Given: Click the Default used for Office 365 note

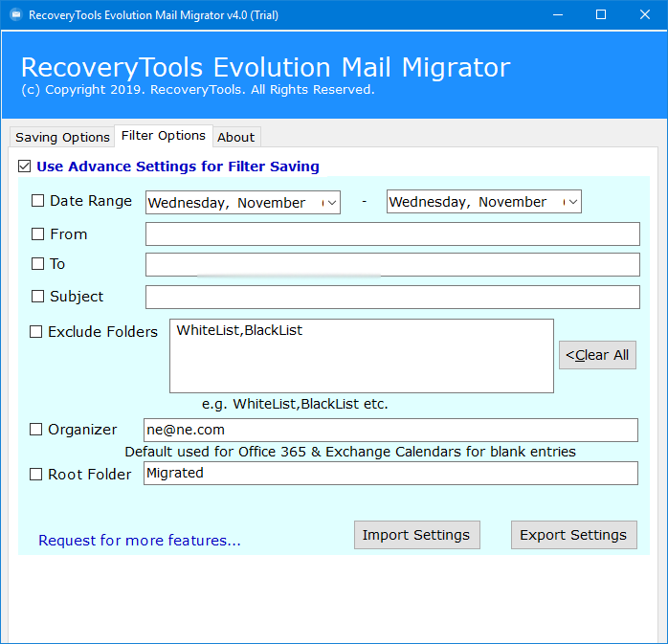Looking at the screenshot, I should coord(350,452).
